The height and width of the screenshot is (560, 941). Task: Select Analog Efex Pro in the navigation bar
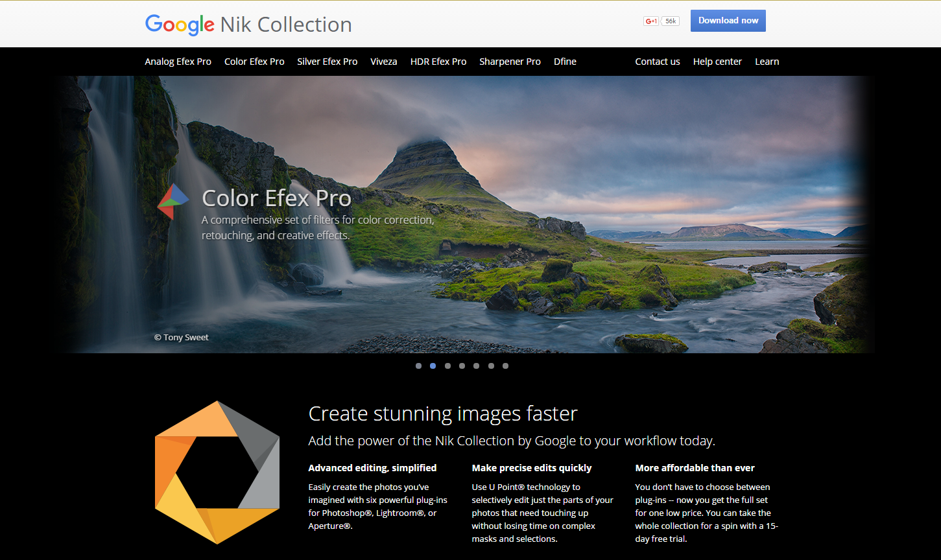(178, 61)
